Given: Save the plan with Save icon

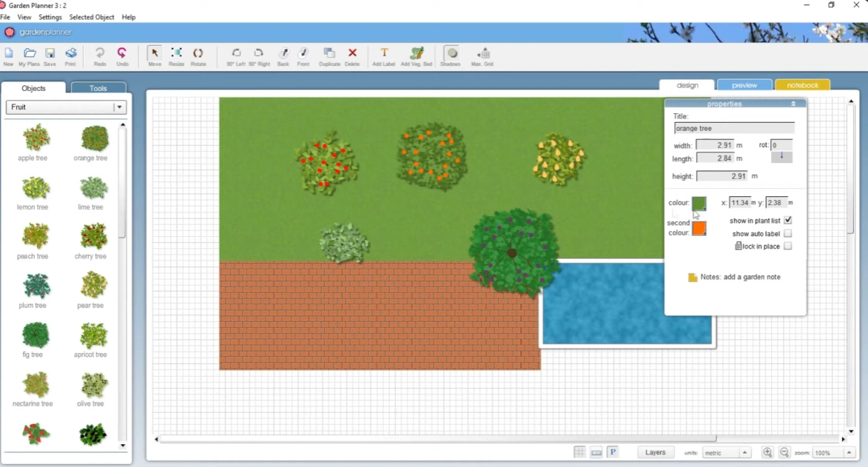Looking at the screenshot, I should [50, 54].
